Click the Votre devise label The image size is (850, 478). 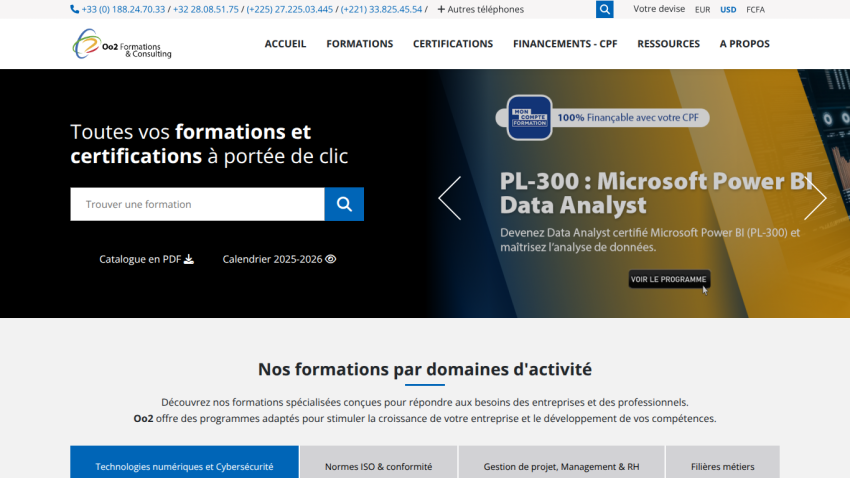point(659,9)
